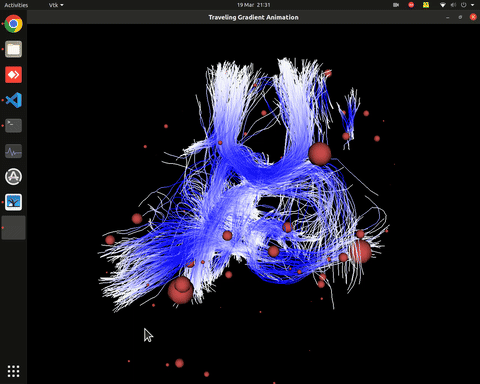Click the Activities button
Screen dimensions: 480x384
(16, 5)
